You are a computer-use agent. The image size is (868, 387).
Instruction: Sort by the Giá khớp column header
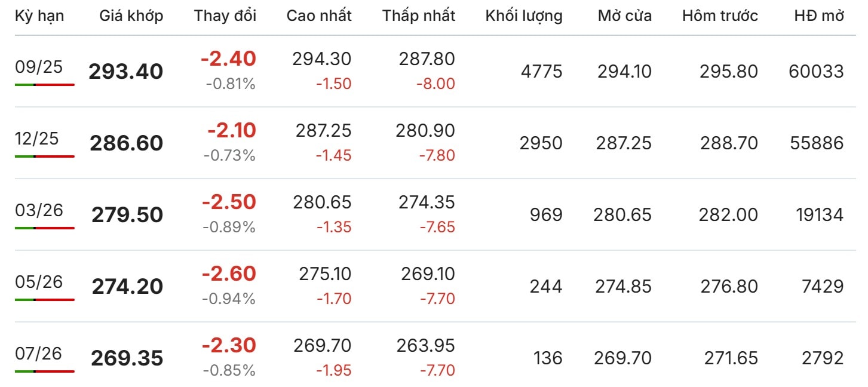tap(131, 16)
